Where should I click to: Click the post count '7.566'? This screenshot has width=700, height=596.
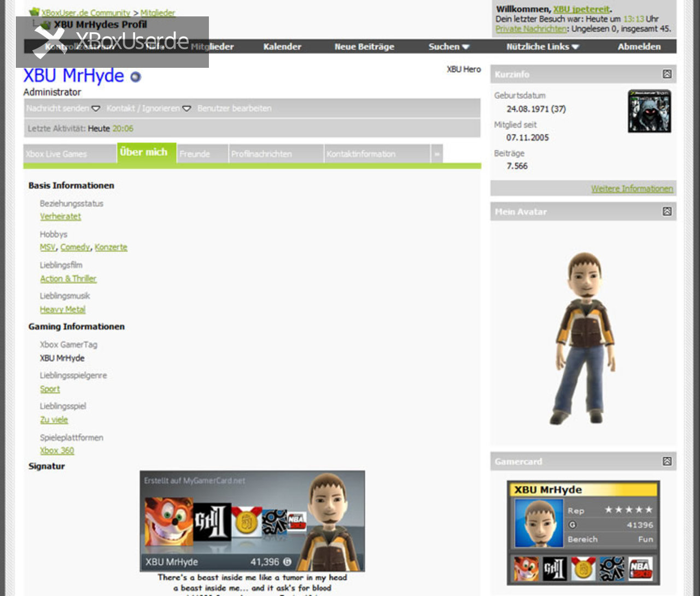point(517,166)
